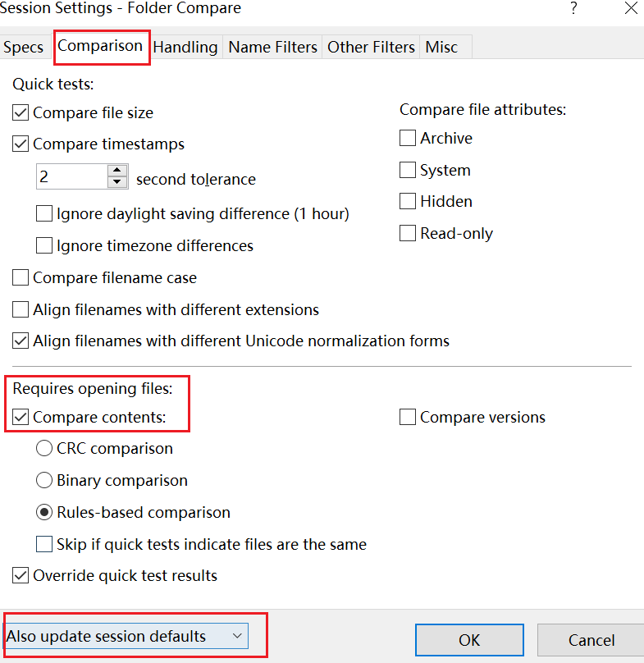
Task: Enable Compare versions checkbox
Action: click(408, 417)
